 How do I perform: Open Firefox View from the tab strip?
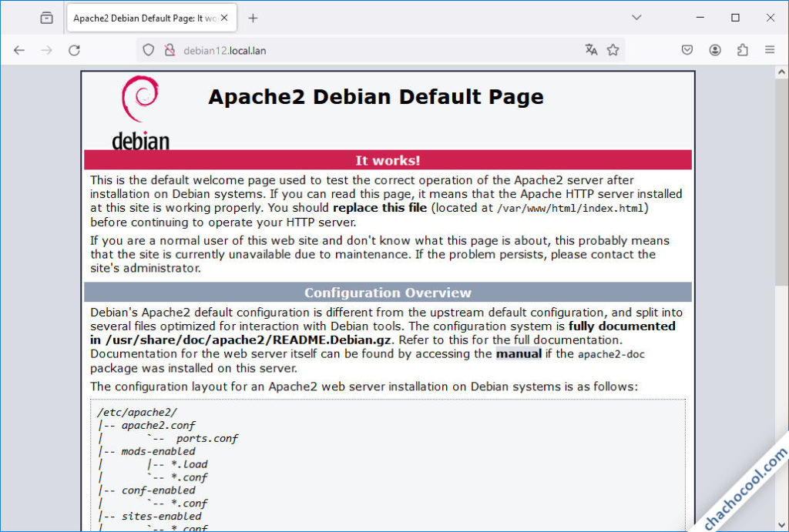(x=46, y=17)
